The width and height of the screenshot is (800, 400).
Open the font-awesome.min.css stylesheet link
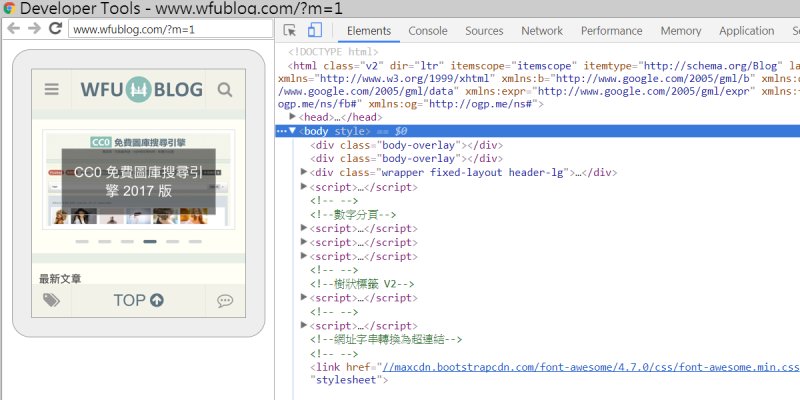590,367
